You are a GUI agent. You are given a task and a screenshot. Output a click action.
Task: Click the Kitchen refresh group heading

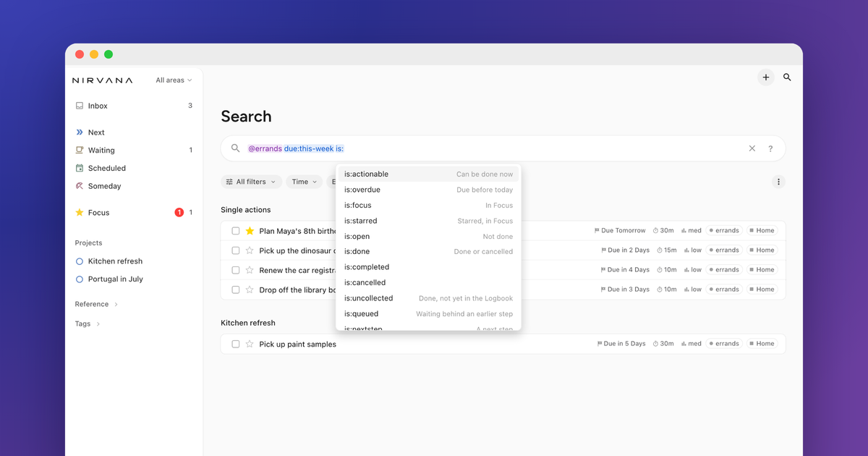point(248,323)
